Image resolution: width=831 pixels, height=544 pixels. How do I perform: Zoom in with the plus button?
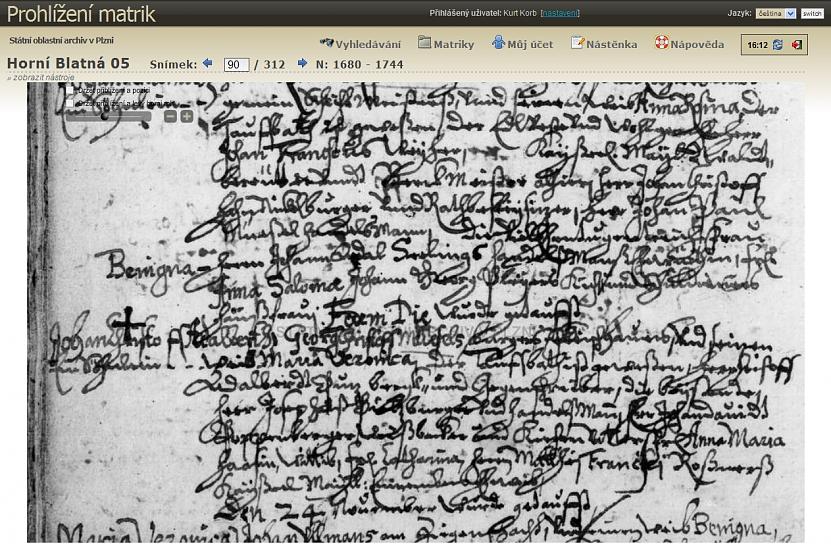pos(186,116)
